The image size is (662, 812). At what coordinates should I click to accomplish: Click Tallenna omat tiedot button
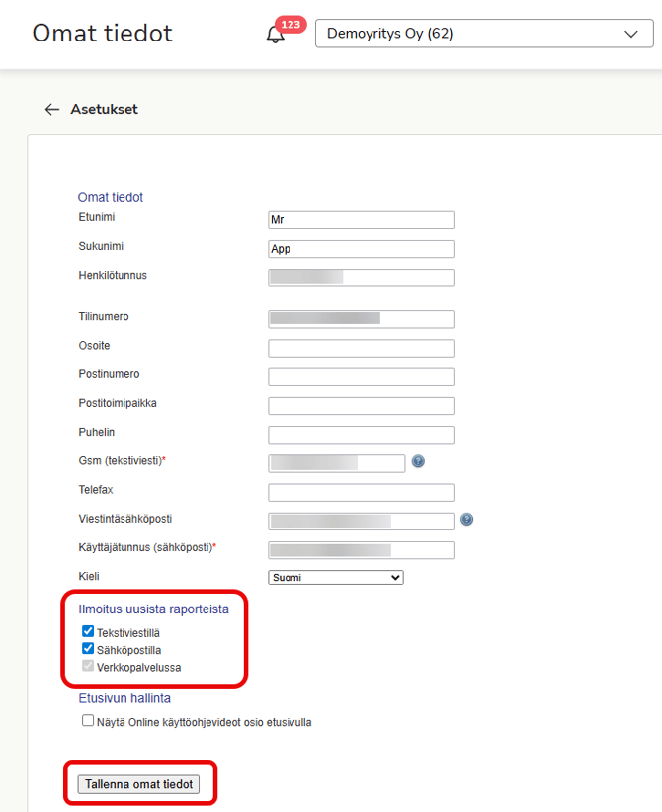[139, 784]
